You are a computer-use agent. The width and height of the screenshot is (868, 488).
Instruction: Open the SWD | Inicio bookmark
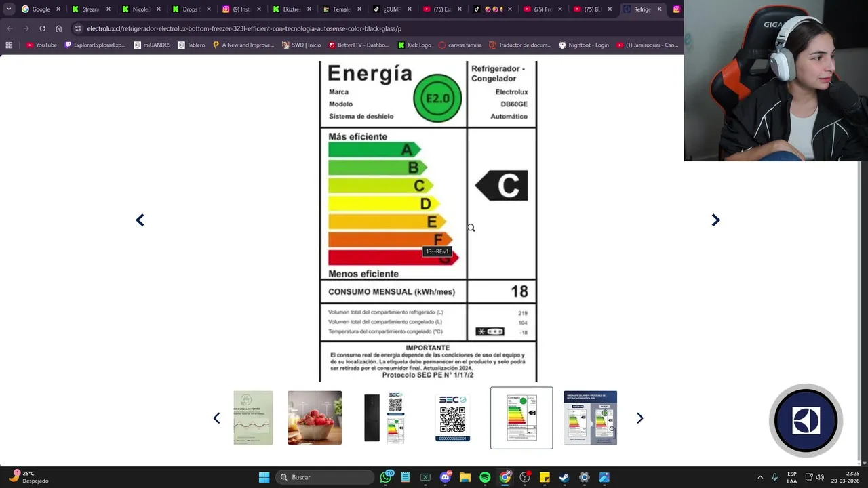[x=301, y=45]
